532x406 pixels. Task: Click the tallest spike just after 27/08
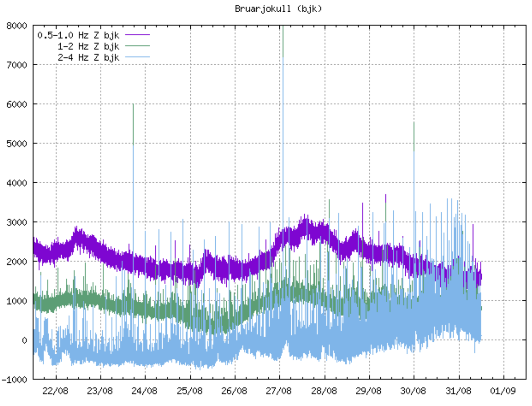point(283,27)
